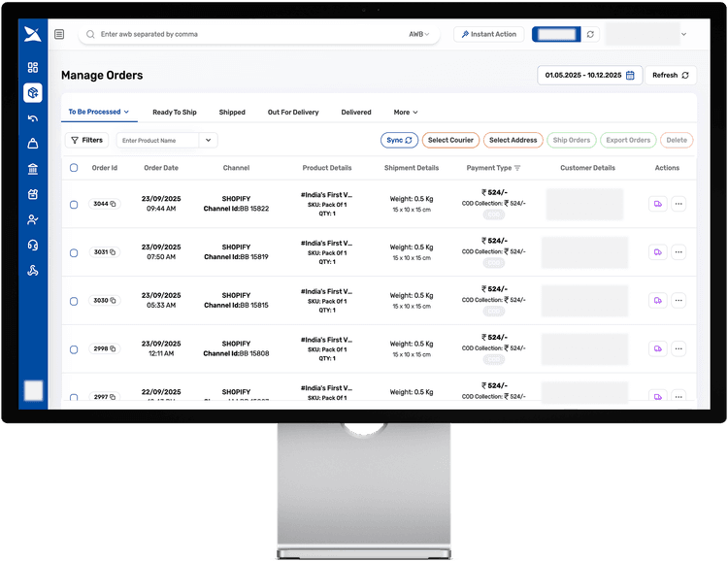
Task: Click the search magnifier icon
Action: point(90,34)
